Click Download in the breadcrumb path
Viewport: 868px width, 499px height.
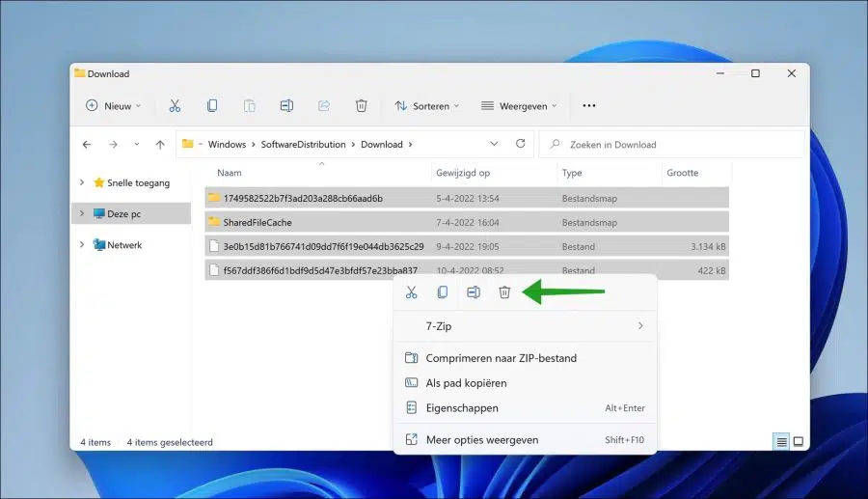point(382,145)
